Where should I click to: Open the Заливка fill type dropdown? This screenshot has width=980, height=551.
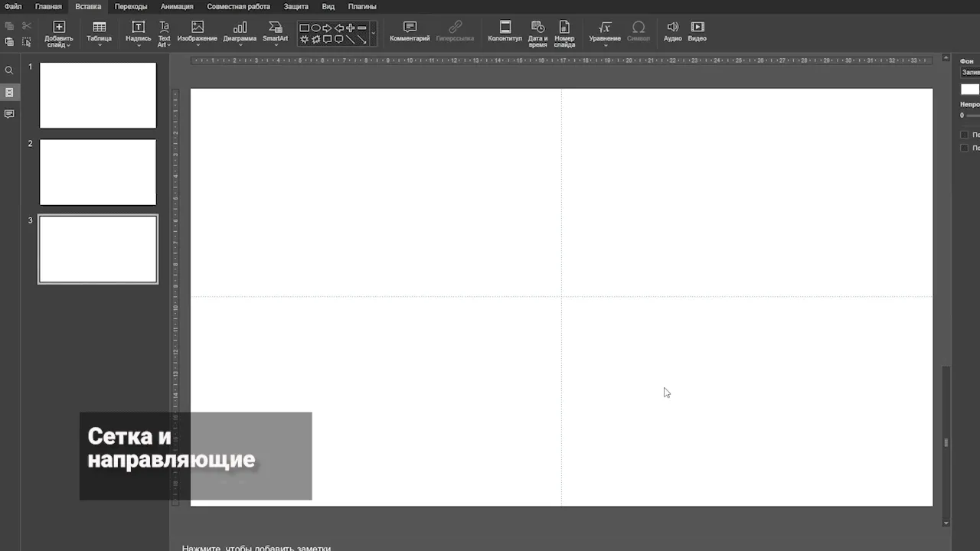tap(970, 72)
